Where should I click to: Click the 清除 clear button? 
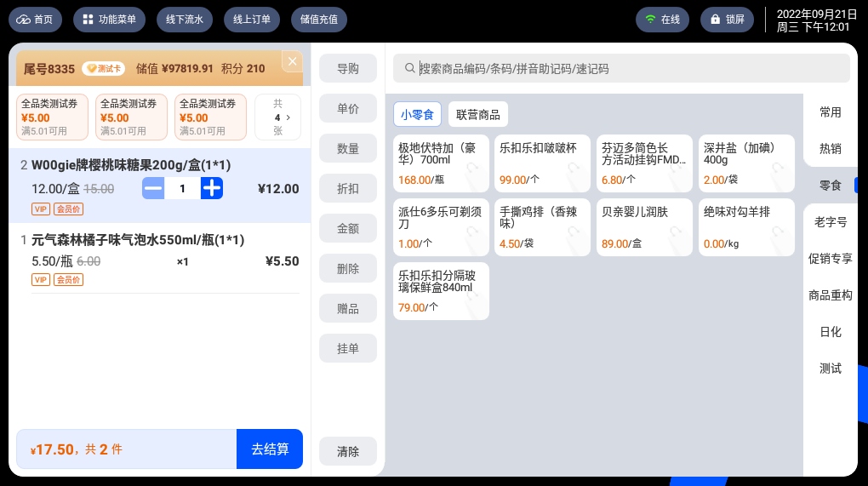[348, 451]
